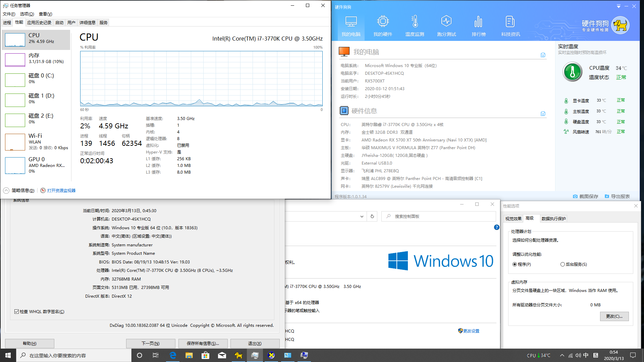Open 查看 menu in Task Manager
The image size is (644, 362).
[x=45, y=14]
